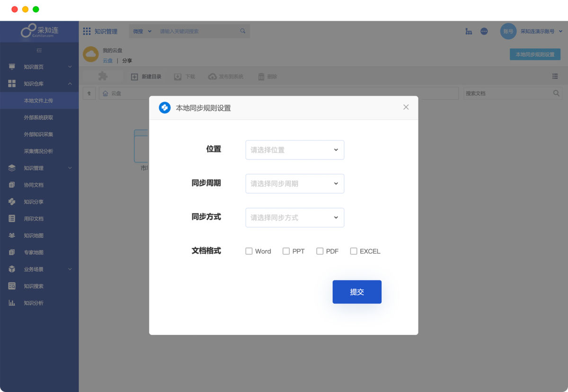Click the puzzle piece toolbar icon

click(103, 76)
